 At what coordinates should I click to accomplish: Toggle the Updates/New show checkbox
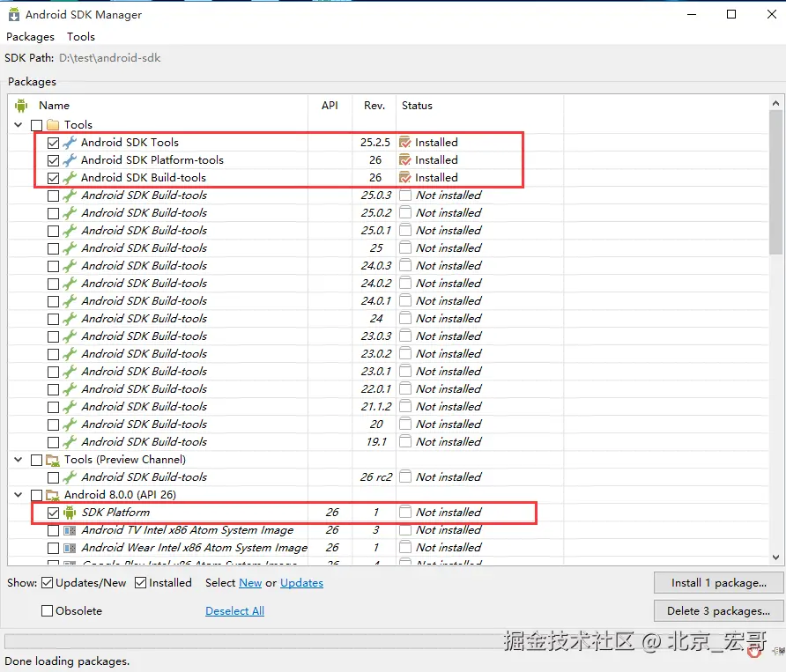pyautogui.click(x=47, y=583)
